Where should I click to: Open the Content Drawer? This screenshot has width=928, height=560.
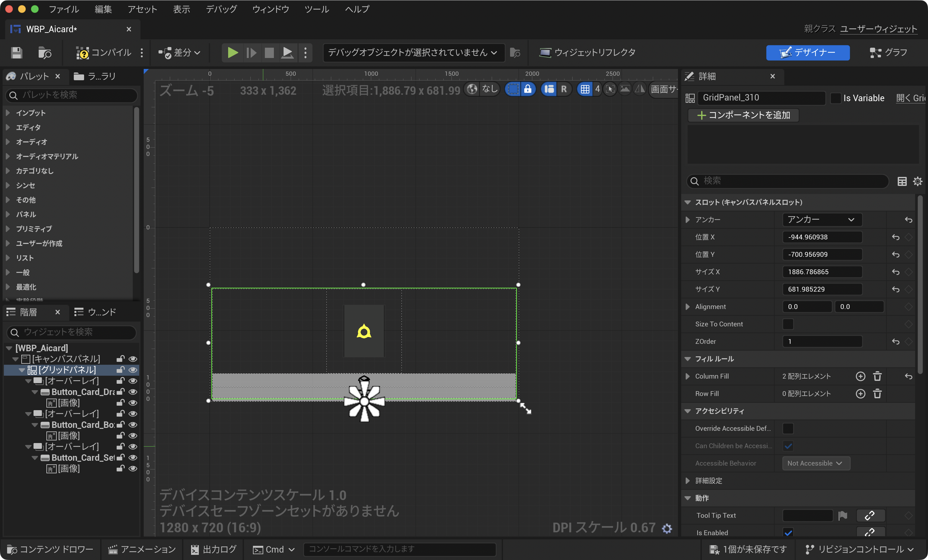(x=50, y=549)
